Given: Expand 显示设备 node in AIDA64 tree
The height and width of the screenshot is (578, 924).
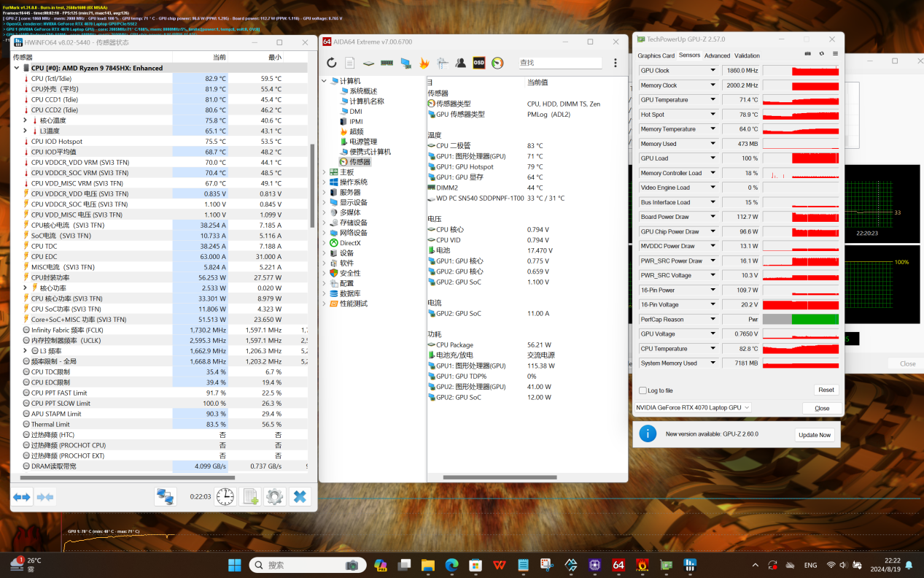Looking at the screenshot, I should [x=325, y=203].
